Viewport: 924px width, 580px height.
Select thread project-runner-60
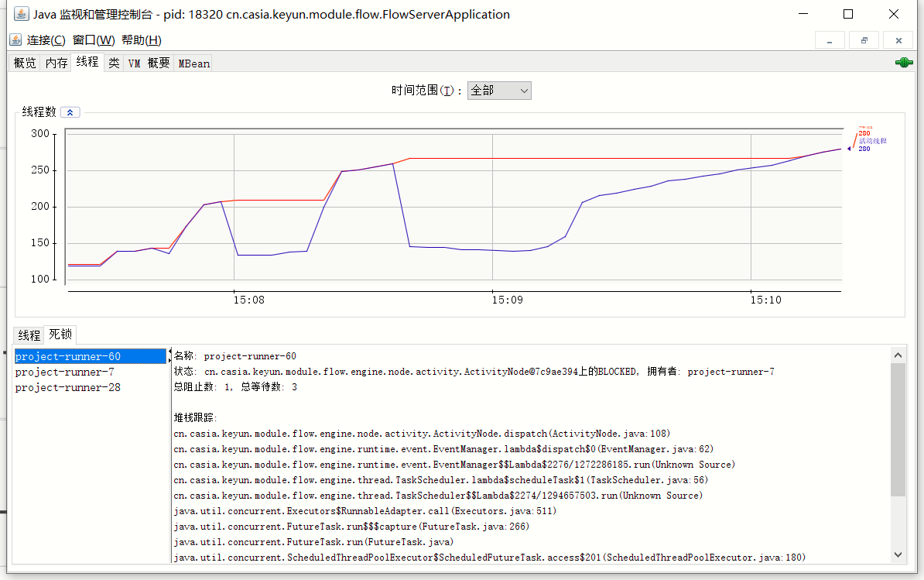[x=91, y=356]
